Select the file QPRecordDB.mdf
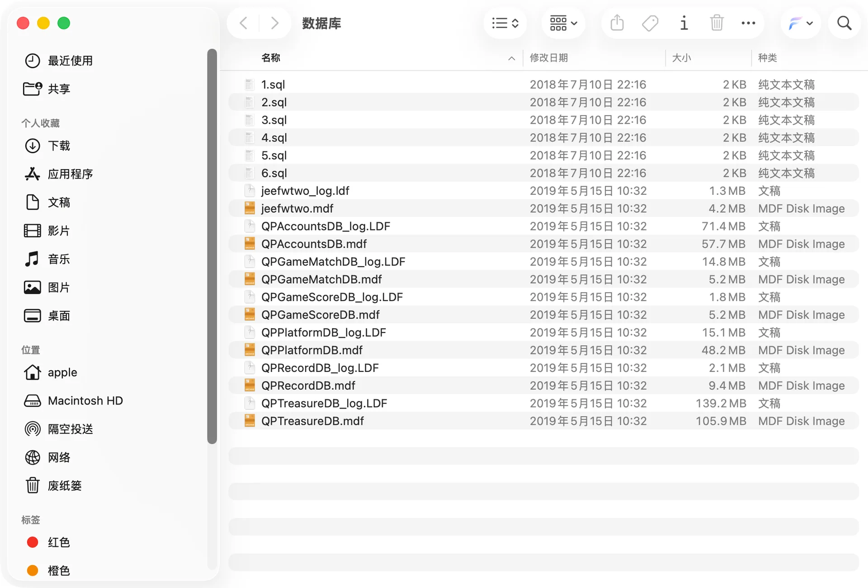868x588 pixels. tap(543, 386)
